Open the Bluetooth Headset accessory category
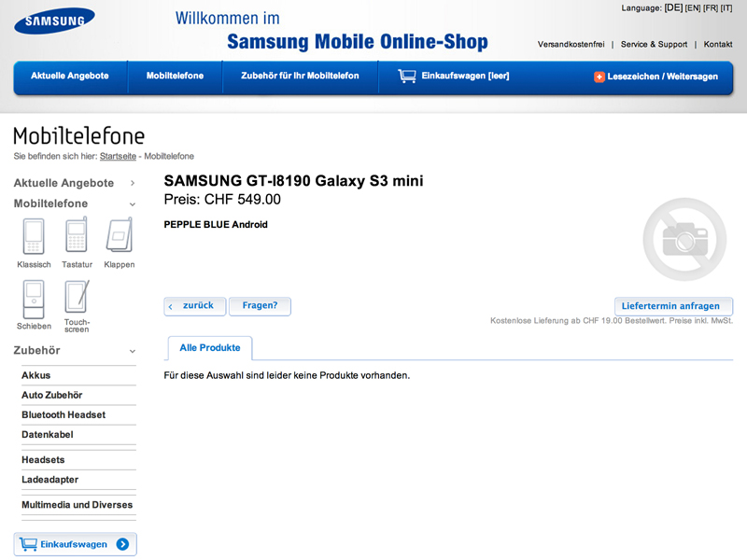The width and height of the screenshot is (747, 560). point(63,414)
